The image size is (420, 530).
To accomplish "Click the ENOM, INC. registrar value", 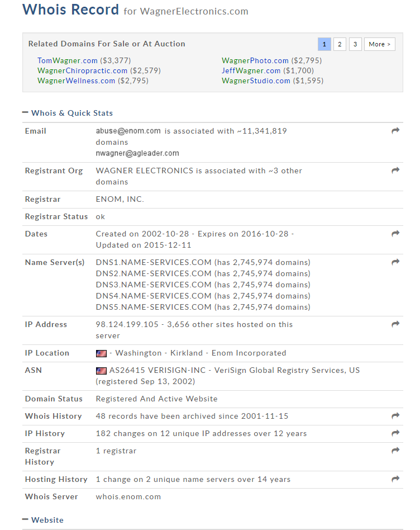I will point(120,199).
